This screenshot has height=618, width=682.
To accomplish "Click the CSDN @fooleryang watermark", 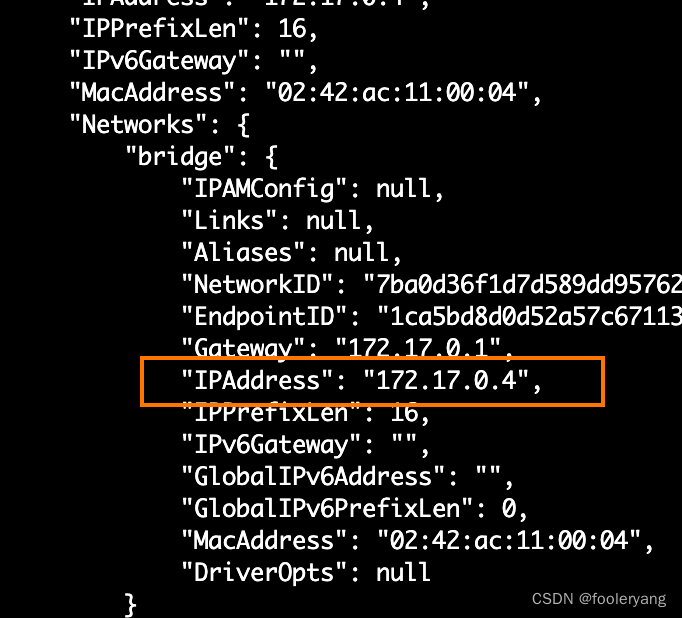I will coord(599,599).
